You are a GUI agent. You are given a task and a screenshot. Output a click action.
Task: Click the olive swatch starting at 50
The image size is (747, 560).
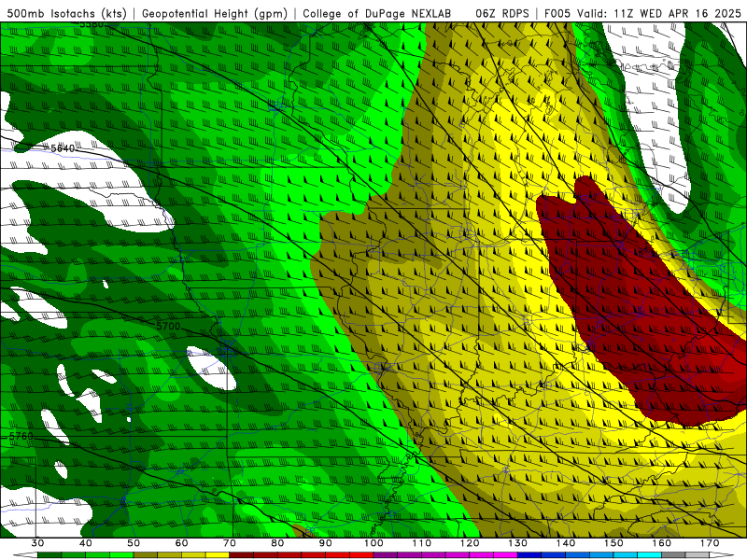tap(146, 555)
